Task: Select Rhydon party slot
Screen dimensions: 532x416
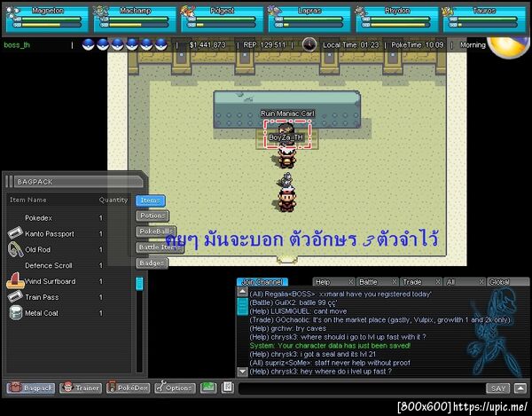Action: pyautogui.click(x=397, y=20)
